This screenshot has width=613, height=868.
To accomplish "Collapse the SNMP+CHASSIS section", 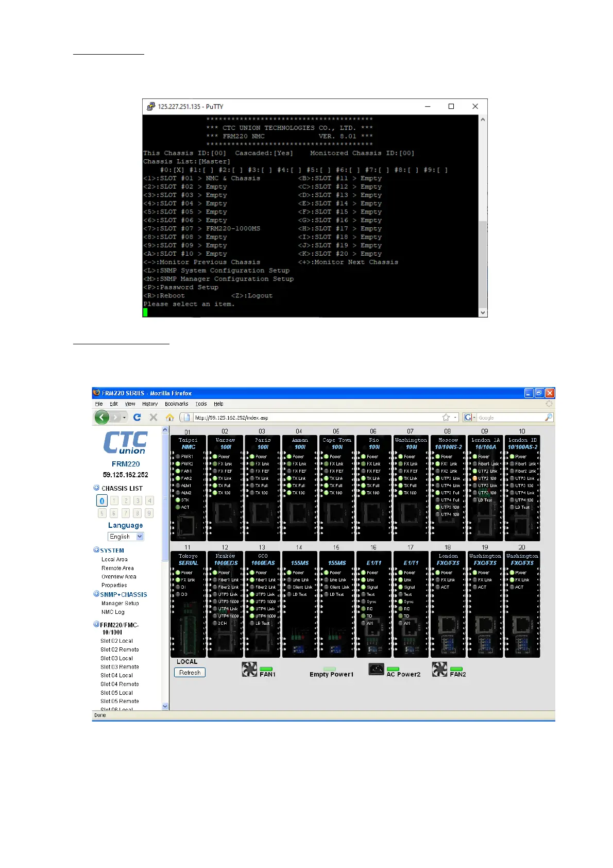I will (96, 594).
